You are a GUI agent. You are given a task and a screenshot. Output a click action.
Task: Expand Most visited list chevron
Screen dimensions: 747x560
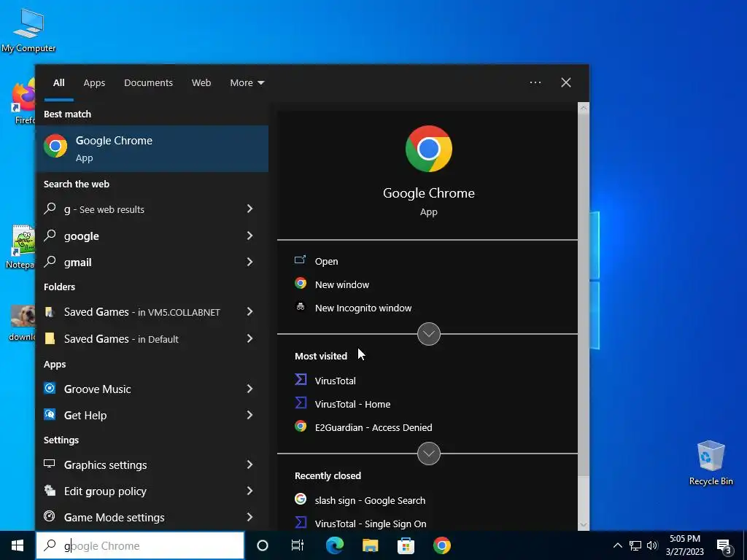(429, 454)
